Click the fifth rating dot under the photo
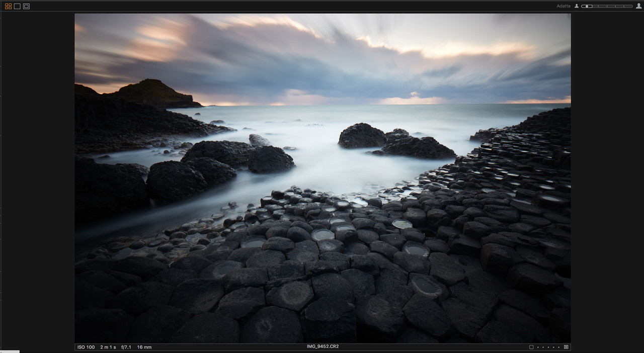This screenshot has height=353, width=644. (558, 347)
